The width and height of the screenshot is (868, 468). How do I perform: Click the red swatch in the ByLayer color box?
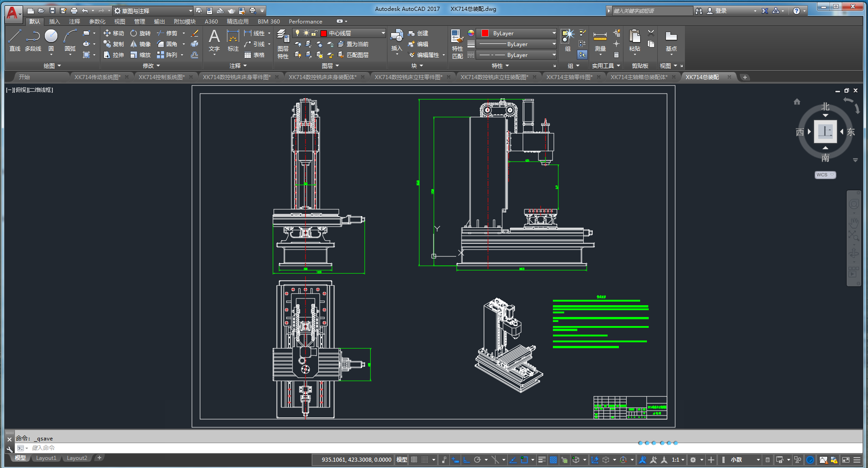click(485, 33)
